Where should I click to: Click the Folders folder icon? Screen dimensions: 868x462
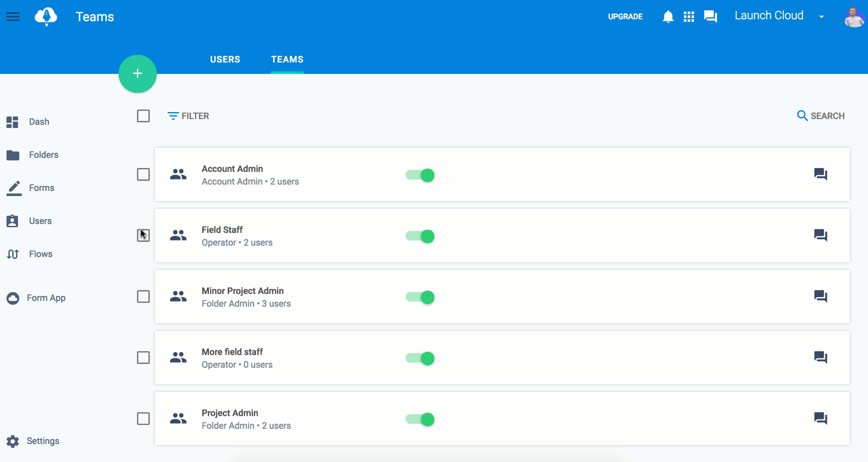[x=13, y=155]
